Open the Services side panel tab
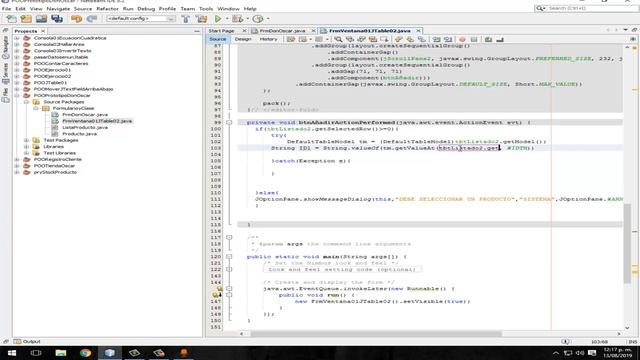Image resolution: width=640 pixels, height=360 pixels. tap(5, 73)
